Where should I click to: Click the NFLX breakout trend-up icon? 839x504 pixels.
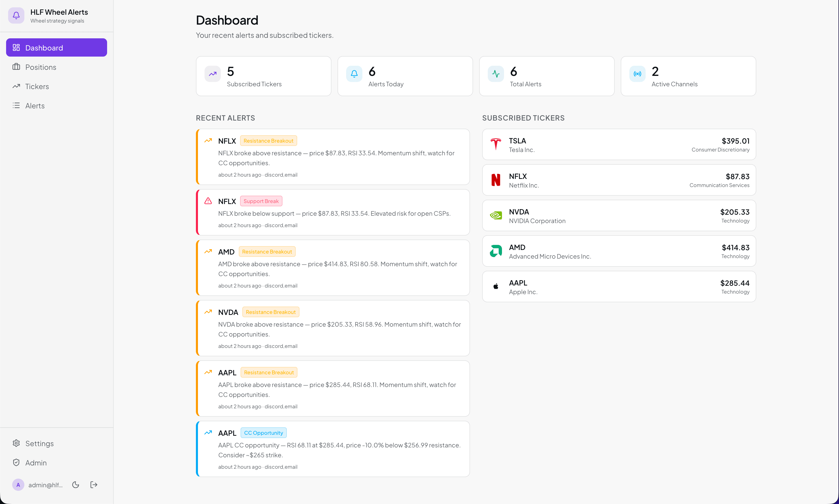(x=208, y=140)
